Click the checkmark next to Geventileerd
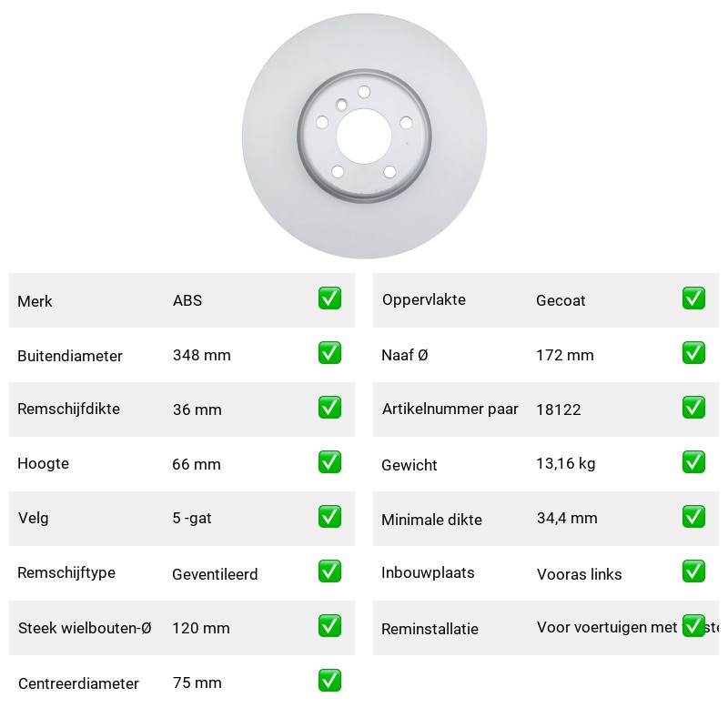Viewport: 728px width, 728px height. [329, 571]
